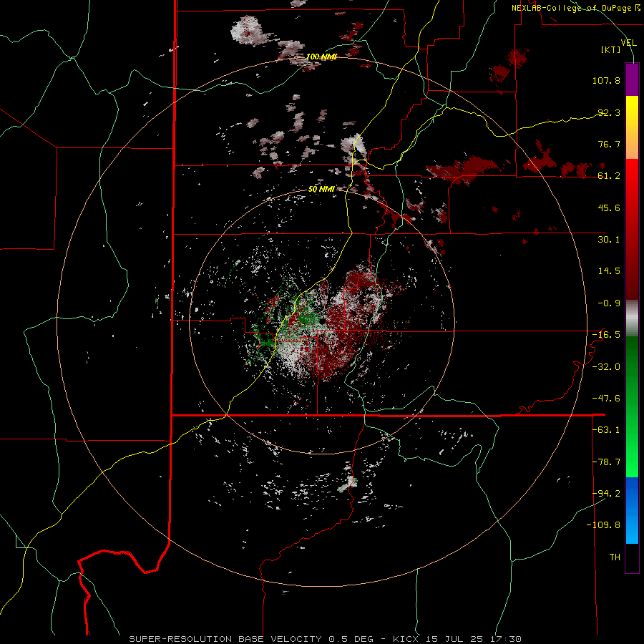The width and height of the screenshot is (644, 644).
Task: Click the TH legend label
Action: (615, 557)
